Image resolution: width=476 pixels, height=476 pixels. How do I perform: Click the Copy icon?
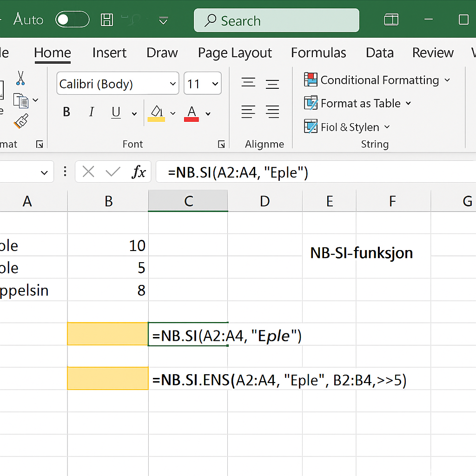(x=21, y=100)
